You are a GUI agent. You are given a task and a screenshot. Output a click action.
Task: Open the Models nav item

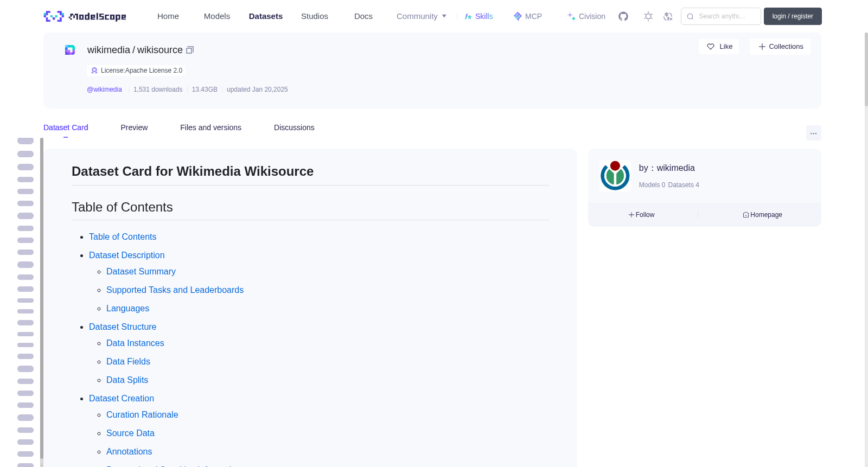[217, 16]
